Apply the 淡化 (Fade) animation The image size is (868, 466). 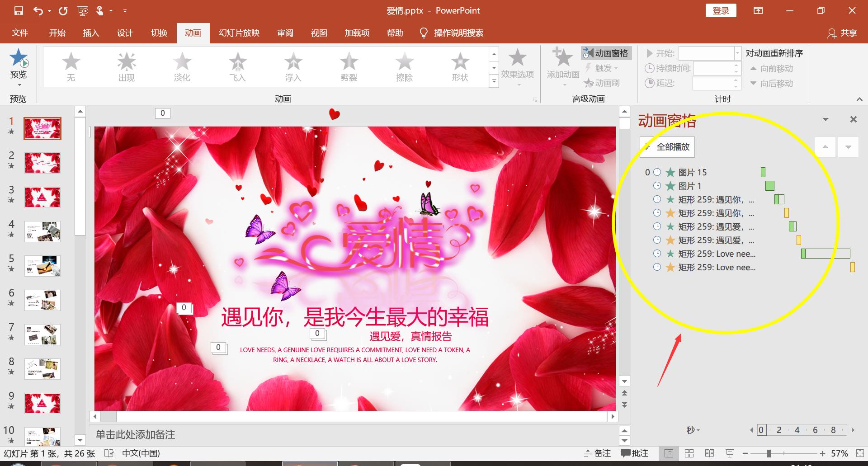coord(182,67)
